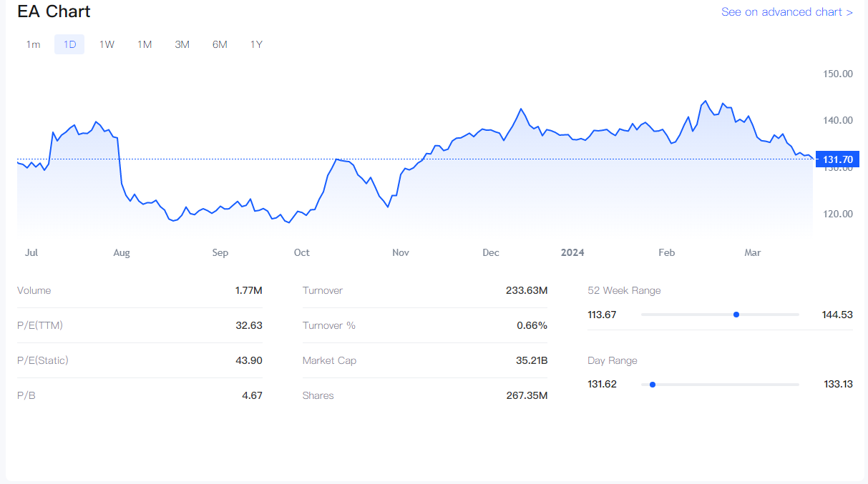Click the P/E(TTM) label

40,325
